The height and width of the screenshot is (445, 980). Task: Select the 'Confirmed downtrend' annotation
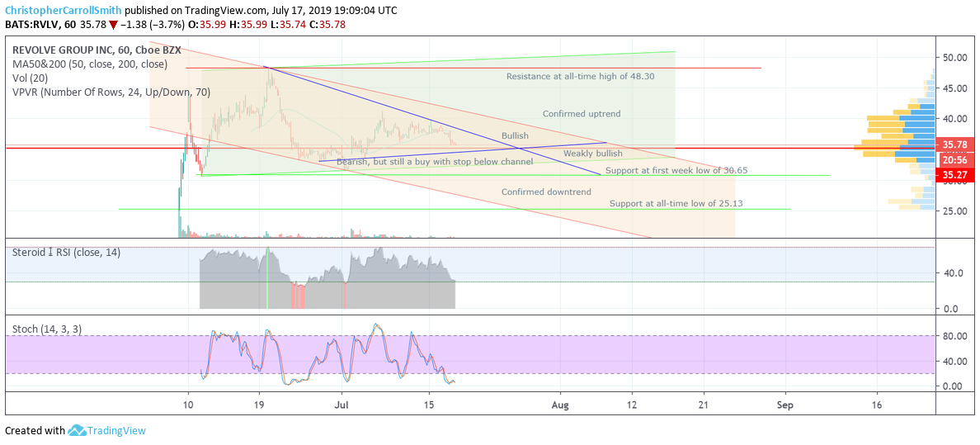click(546, 192)
